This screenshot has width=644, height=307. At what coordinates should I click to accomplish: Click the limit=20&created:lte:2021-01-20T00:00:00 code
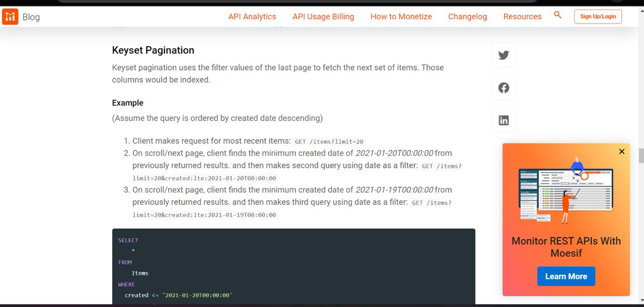point(204,178)
